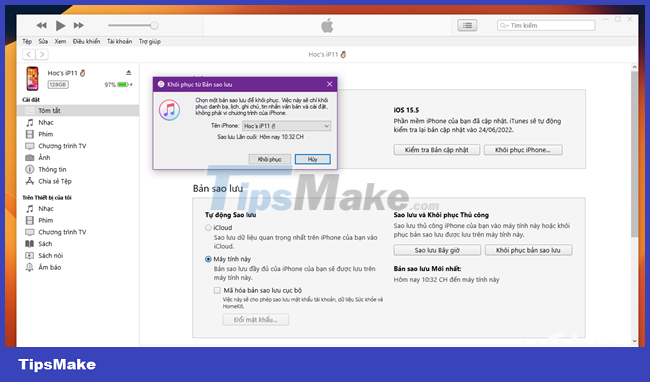Click the vertical scrollbar thumb

click(x=634, y=153)
